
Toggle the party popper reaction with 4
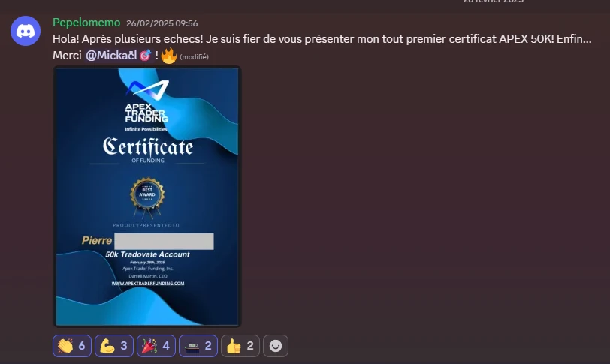156,346
